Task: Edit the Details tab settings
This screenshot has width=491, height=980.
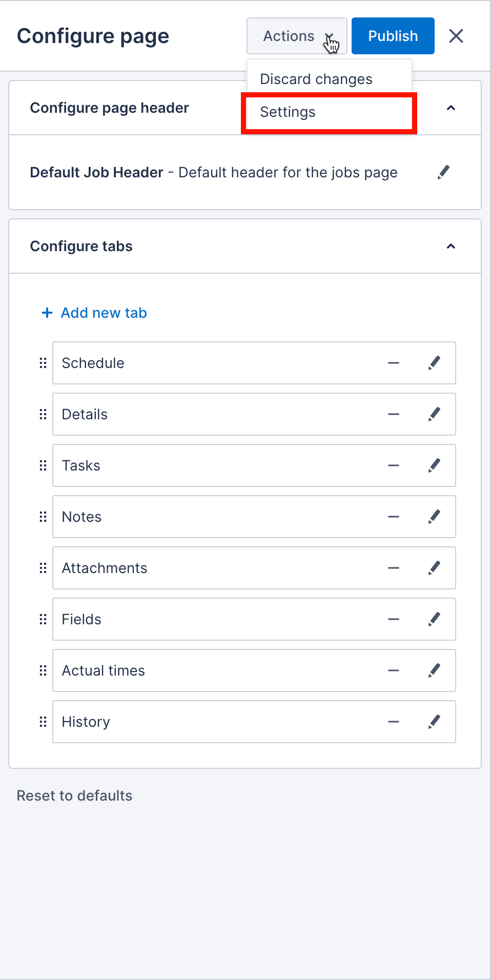Action: [434, 414]
